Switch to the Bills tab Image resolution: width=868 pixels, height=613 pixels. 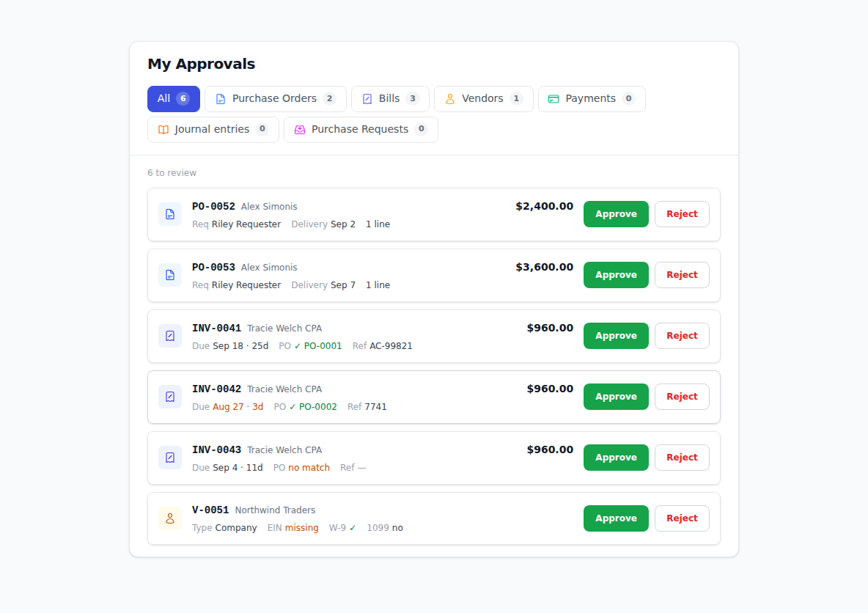tap(390, 99)
